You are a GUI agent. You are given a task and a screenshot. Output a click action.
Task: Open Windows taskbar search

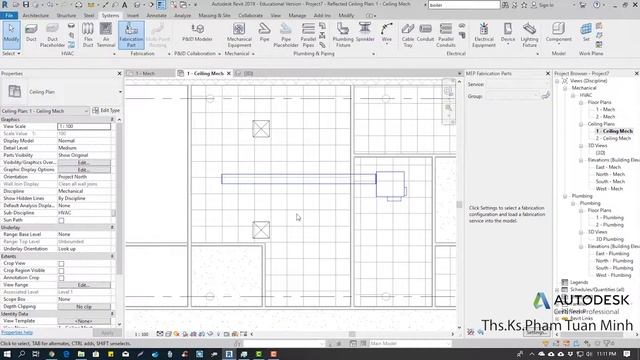point(21,354)
